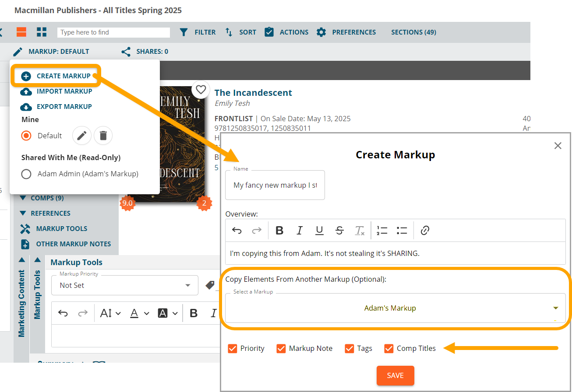572x392 pixels.
Task: Open the Markup Priority dropdown
Action: click(125, 285)
